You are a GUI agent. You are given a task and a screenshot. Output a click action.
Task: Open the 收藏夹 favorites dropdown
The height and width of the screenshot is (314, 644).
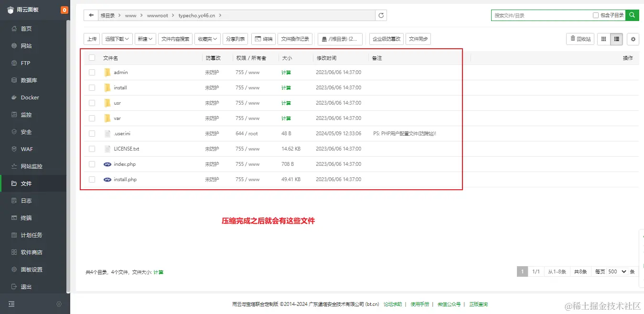coord(207,39)
